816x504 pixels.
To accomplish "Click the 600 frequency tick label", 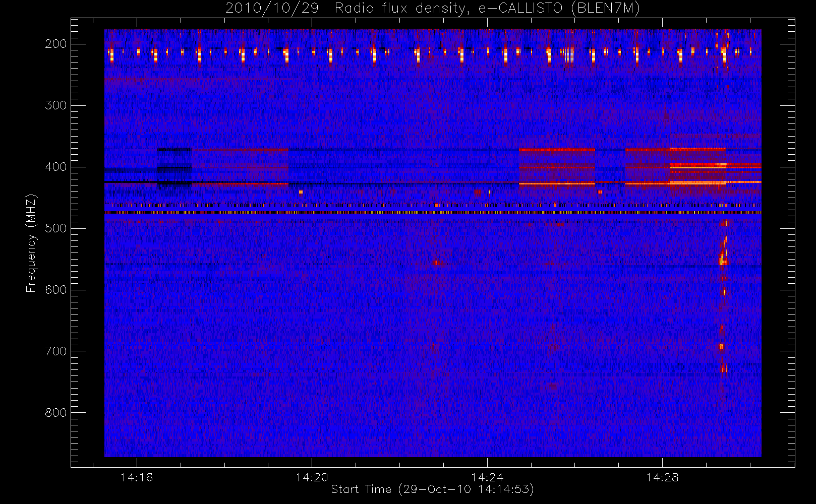I will 56,290.
